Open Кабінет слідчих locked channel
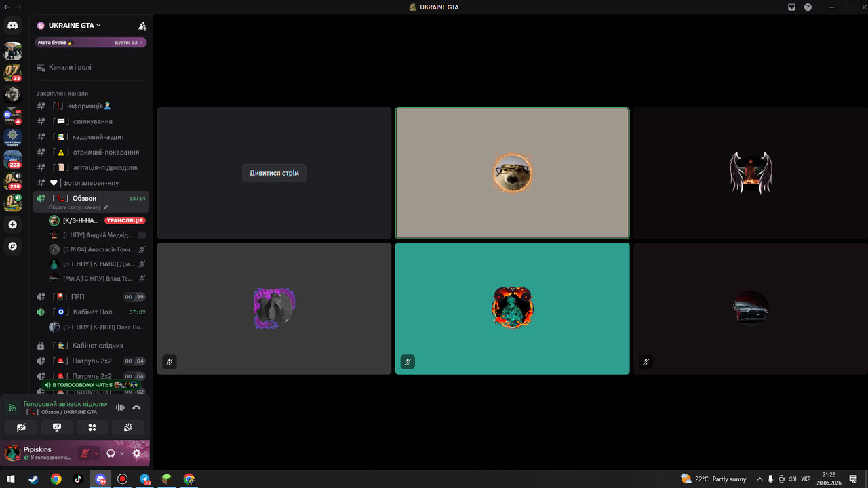 pyautogui.click(x=90, y=346)
